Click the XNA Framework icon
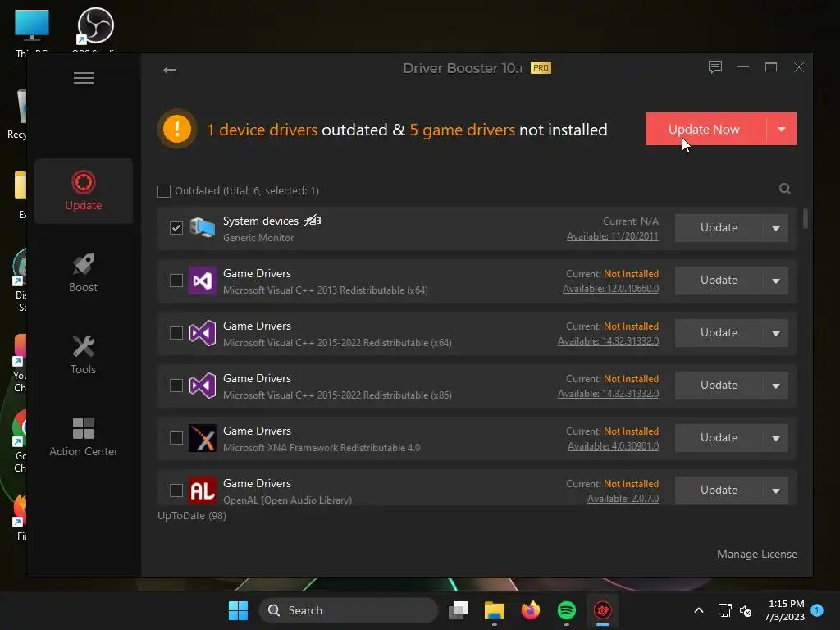 203,438
